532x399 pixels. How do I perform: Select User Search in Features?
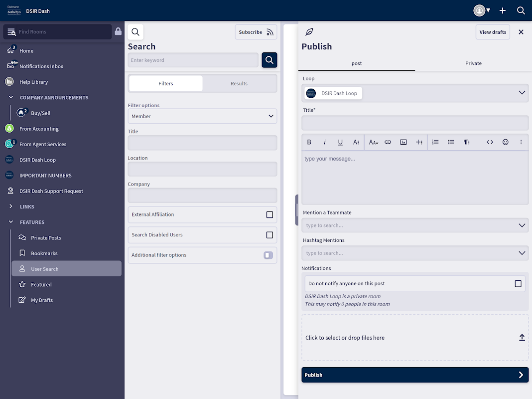pyautogui.click(x=67, y=269)
